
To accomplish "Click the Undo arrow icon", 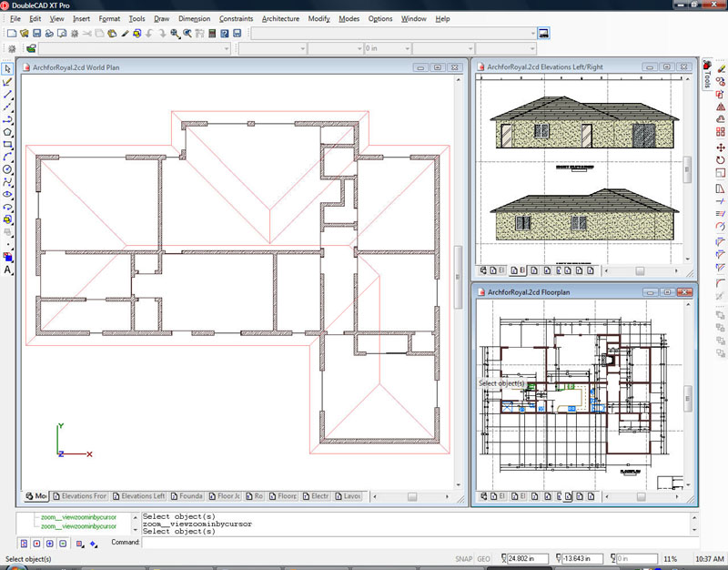I will pos(149,33).
